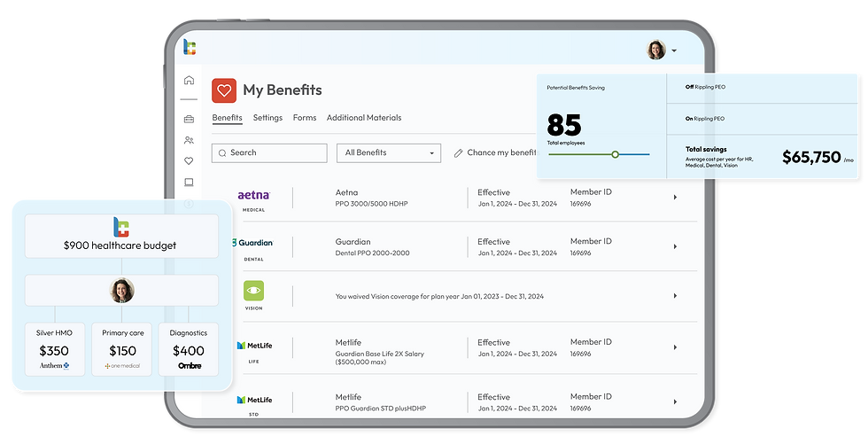Click the company logo in top bar
Image resolution: width=868 pixels, height=444 pixels.
click(190, 47)
